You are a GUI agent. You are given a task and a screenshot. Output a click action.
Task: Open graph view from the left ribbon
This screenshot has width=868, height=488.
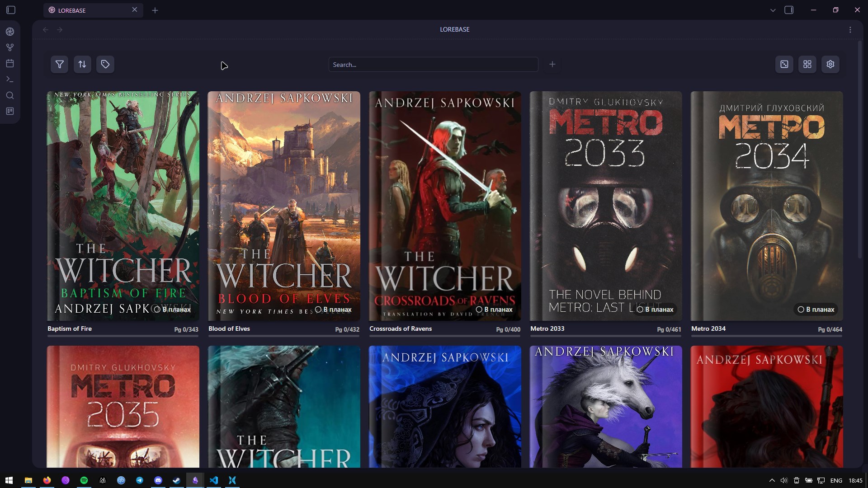point(10,47)
